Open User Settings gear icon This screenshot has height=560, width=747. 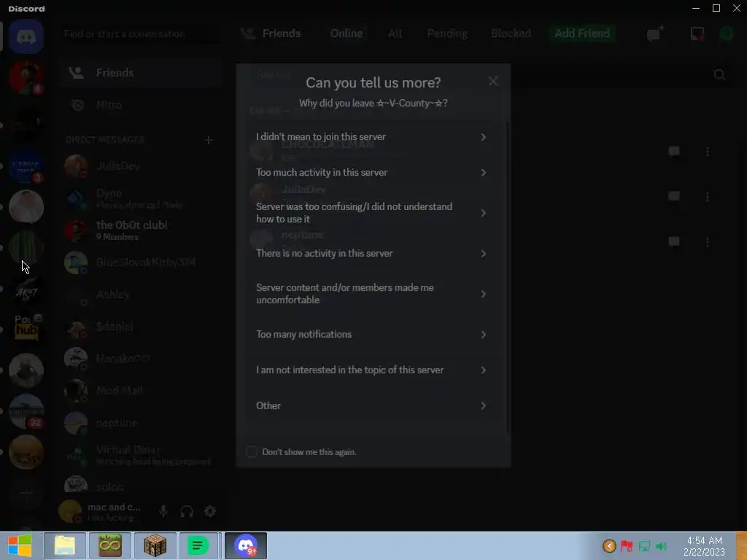click(210, 511)
